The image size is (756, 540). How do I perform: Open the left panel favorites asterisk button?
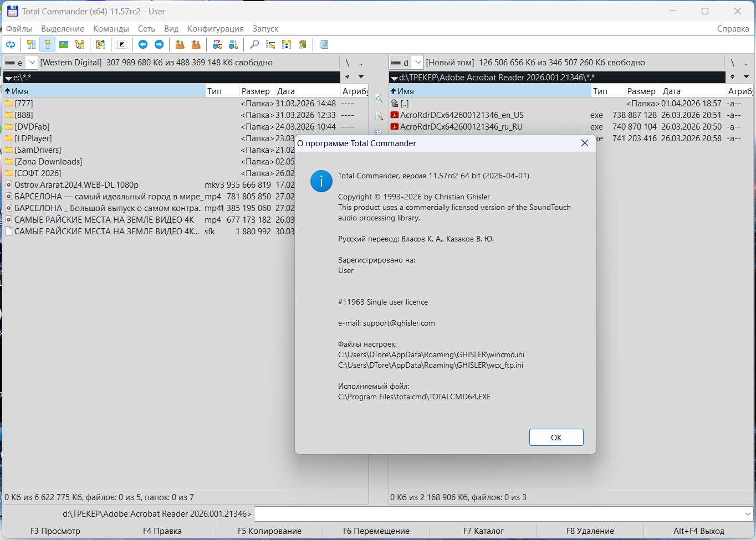347,77
